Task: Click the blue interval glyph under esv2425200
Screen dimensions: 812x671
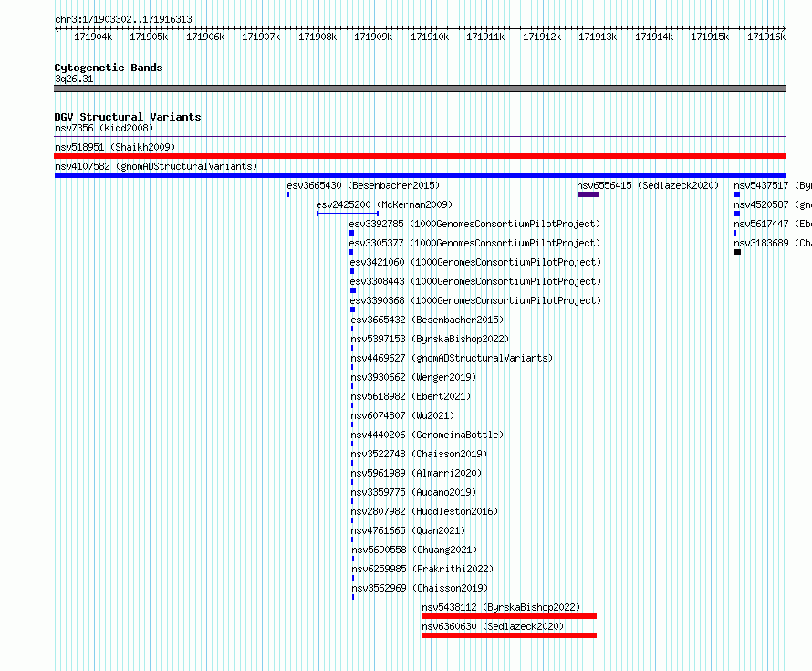Action: click(348, 214)
